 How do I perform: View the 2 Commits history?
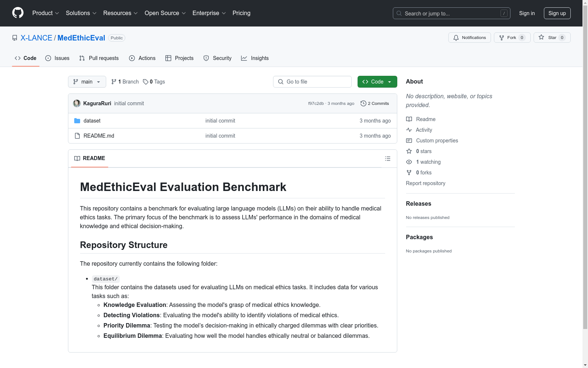click(375, 103)
